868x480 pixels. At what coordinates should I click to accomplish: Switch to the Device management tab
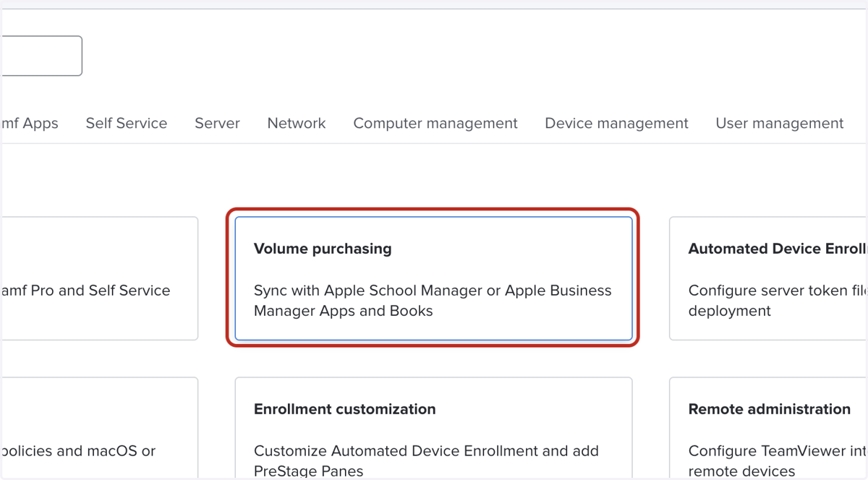[x=616, y=124]
